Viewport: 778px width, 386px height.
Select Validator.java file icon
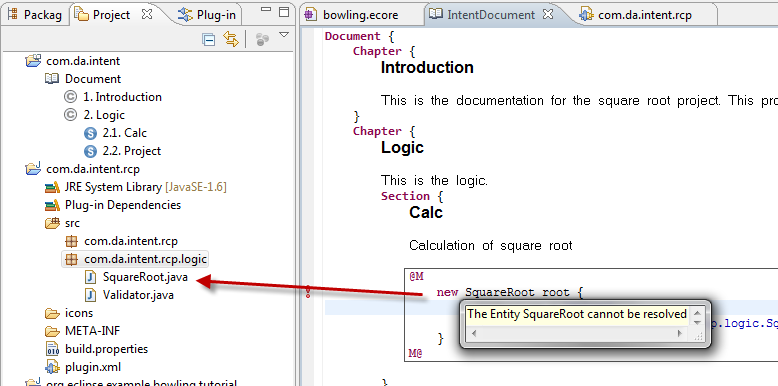coord(90,295)
